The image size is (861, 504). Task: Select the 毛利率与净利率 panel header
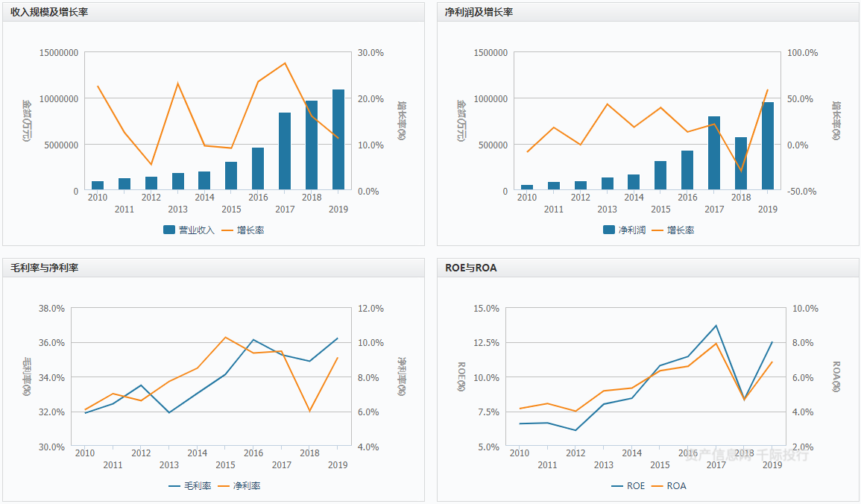point(44,268)
